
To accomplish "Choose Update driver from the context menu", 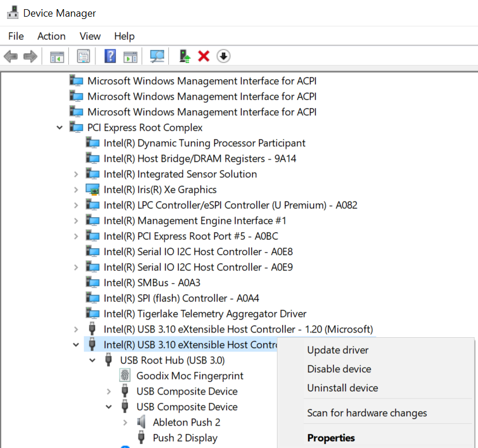I will 338,350.
